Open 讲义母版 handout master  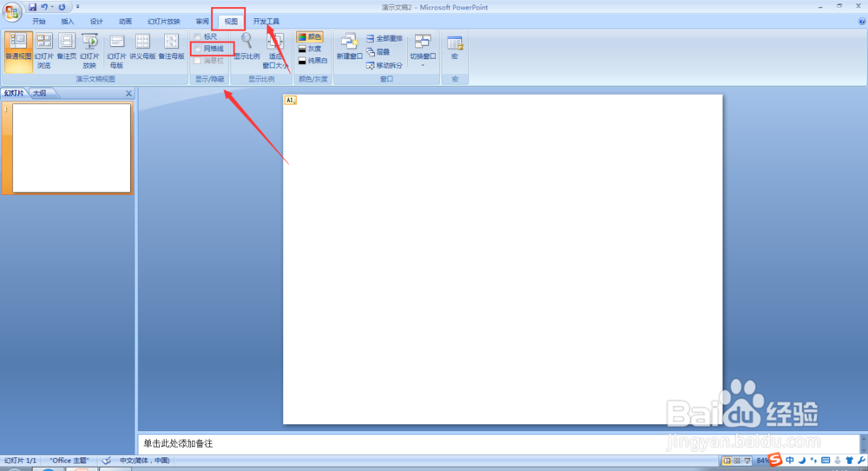(x=143, y=47)
